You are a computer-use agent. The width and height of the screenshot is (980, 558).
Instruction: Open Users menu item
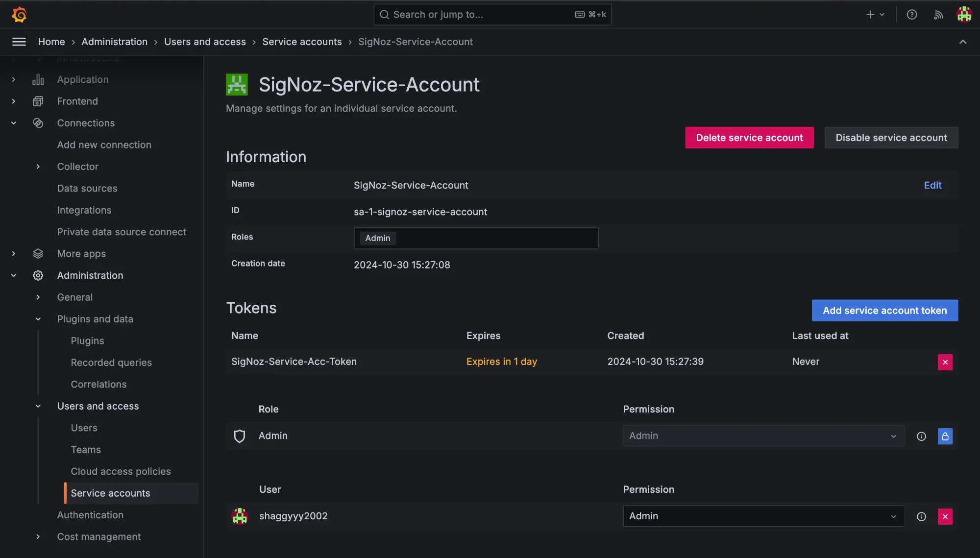[x=84, y=428]
